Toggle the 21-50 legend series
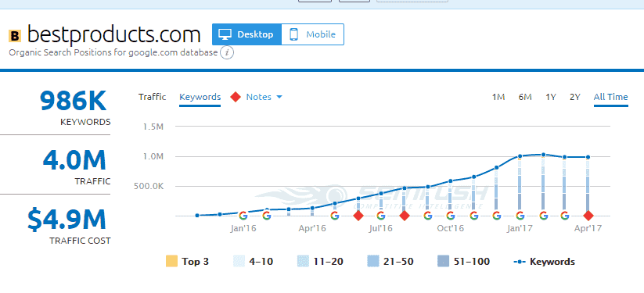644x293 pixels. pos(390,262)
